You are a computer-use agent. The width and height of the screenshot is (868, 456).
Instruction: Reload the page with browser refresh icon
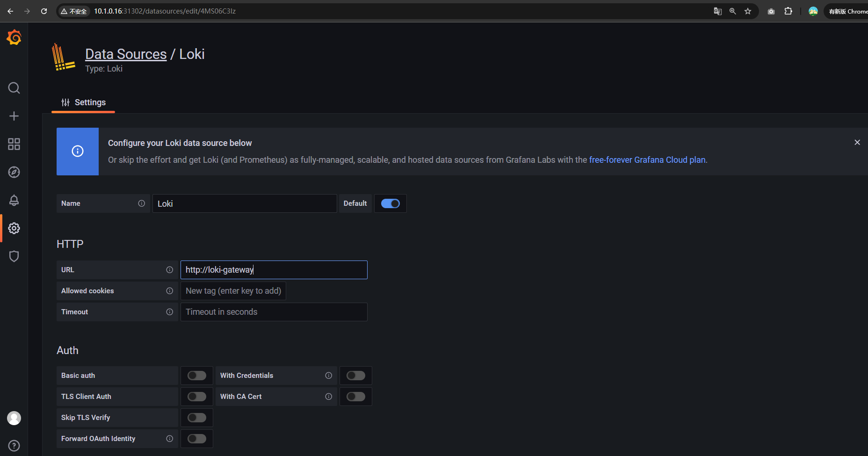(44, 11)
